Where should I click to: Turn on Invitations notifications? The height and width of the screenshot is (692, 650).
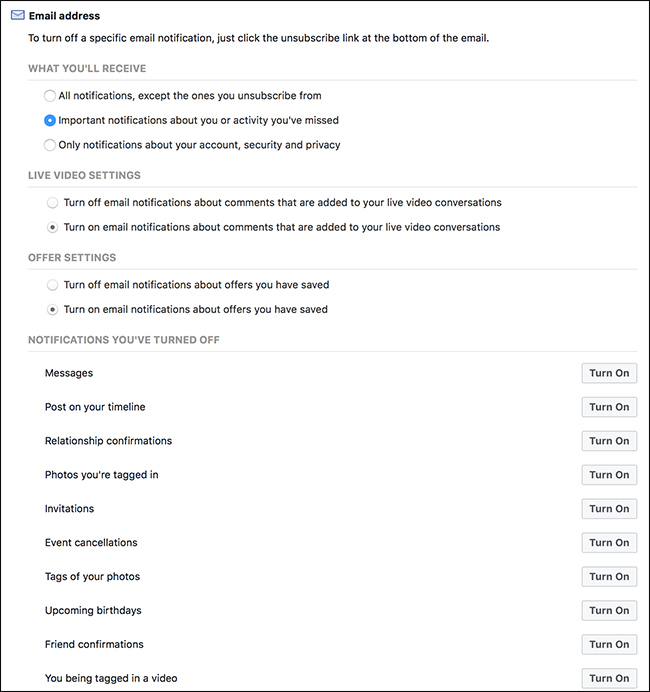point(608,509)
